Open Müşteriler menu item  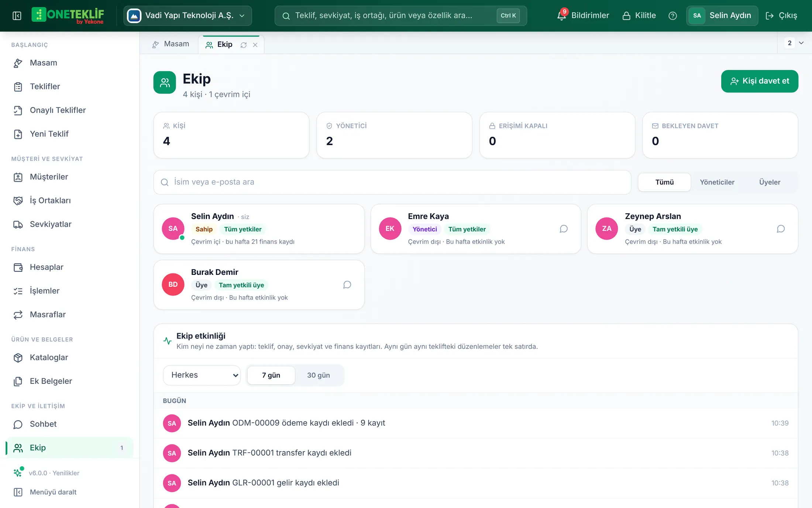pos(70,177)
